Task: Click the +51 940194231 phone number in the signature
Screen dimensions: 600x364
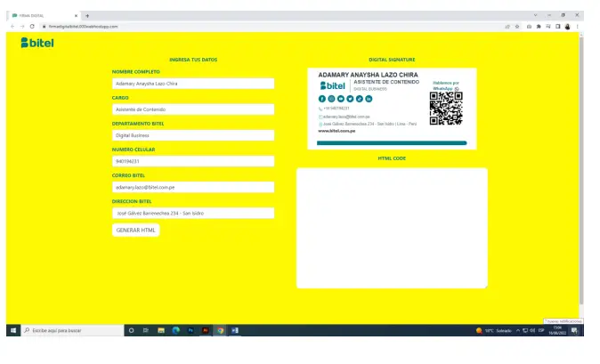Action: 336,109
